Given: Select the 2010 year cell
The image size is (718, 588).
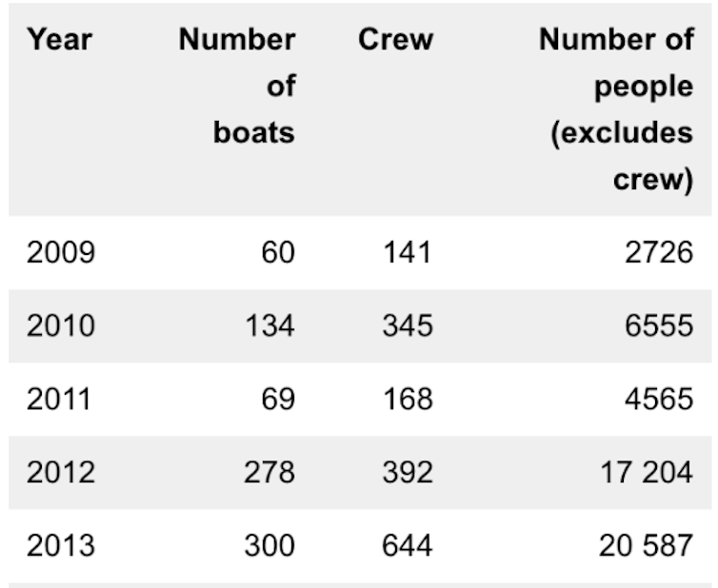Looking at the screenshot, I should (61, 325).
